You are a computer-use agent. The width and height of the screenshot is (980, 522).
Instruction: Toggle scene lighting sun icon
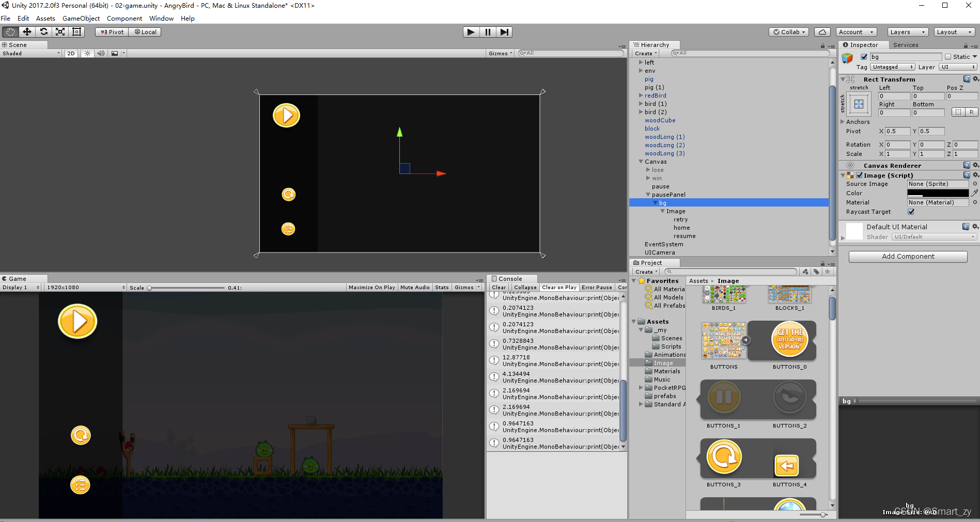click(x=87, y=53)
